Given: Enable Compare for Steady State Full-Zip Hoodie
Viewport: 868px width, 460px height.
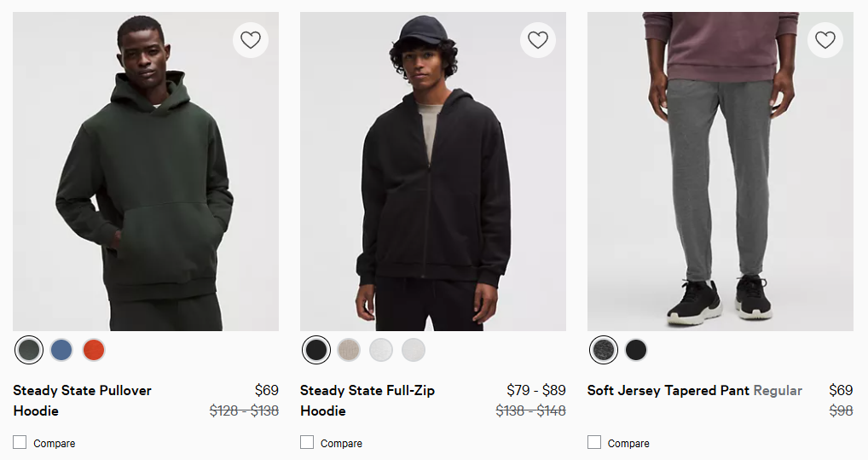Looking at the screenshot, I should pos(307,442).
